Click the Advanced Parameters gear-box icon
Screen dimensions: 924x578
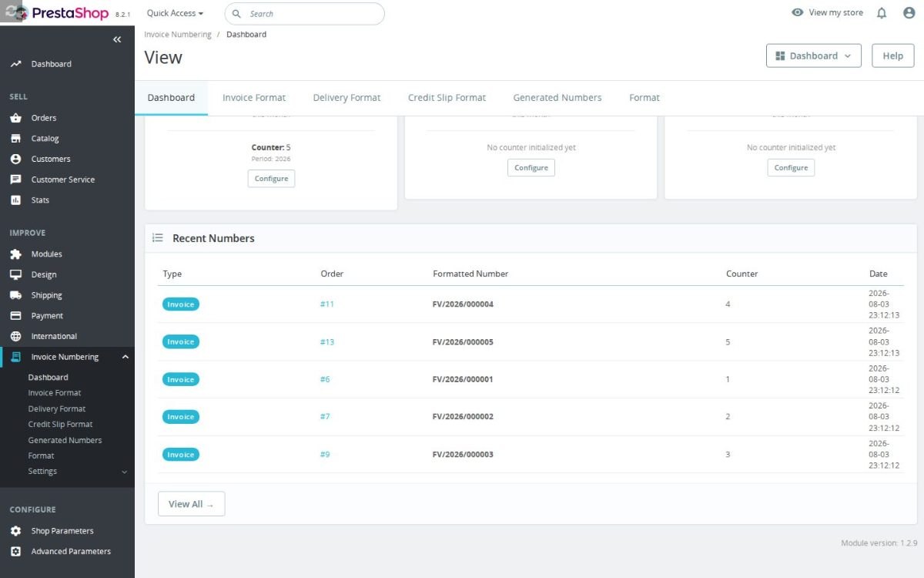pos(15,552)
